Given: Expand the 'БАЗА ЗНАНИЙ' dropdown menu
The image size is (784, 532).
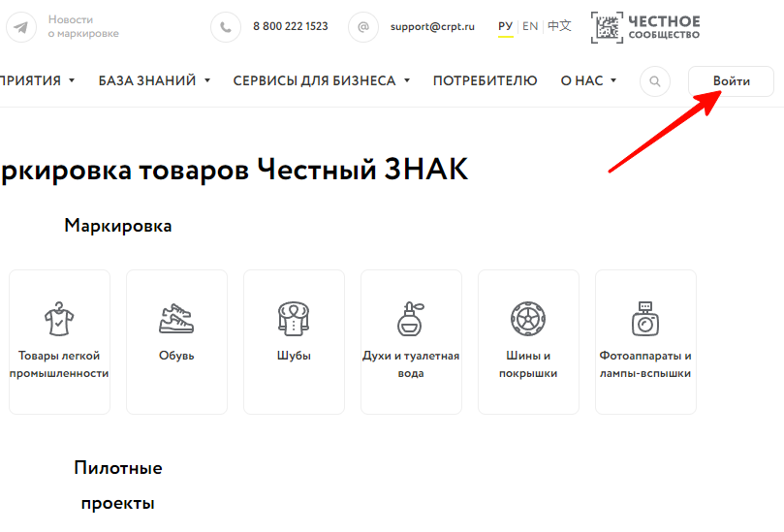Looking at the screenshot, I should pyautogui.click(x=154, y=80).
